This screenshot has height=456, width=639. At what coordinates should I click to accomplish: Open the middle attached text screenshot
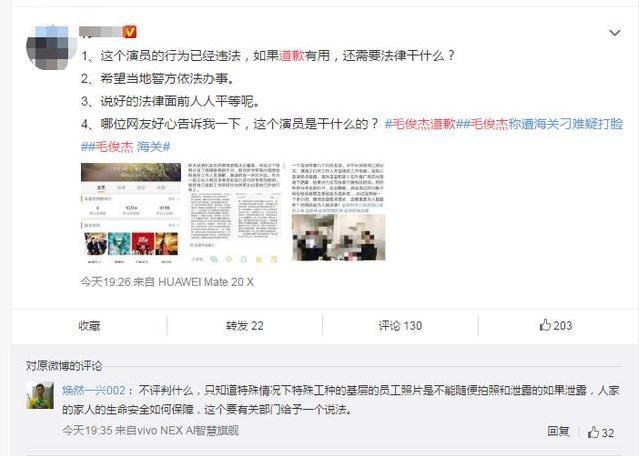[235, 211]
